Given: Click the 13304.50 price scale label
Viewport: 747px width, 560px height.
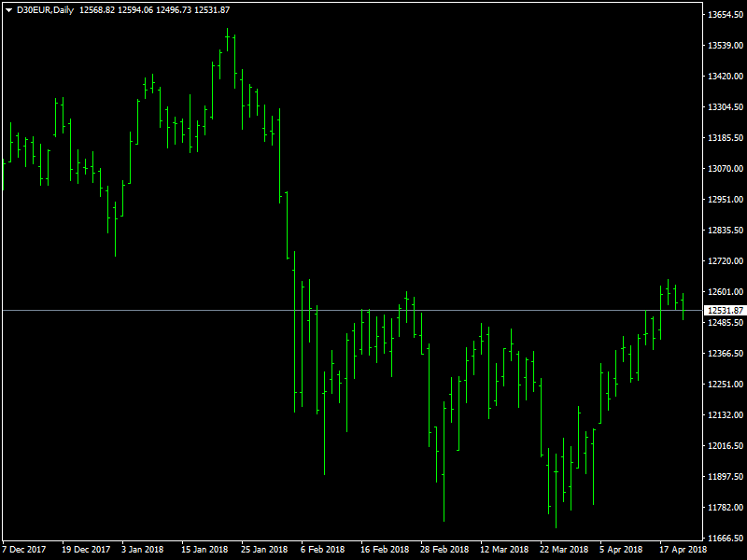Looking at the screenshot, I should click(x=726, y=107).
